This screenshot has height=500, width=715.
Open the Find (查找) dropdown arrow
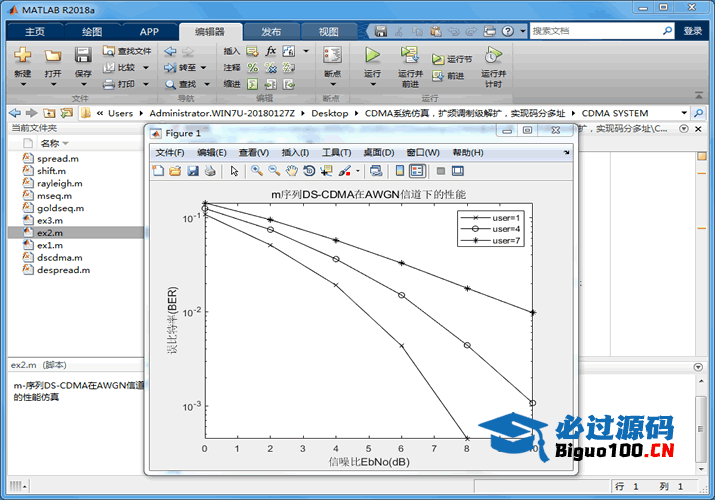click(207, 84)
